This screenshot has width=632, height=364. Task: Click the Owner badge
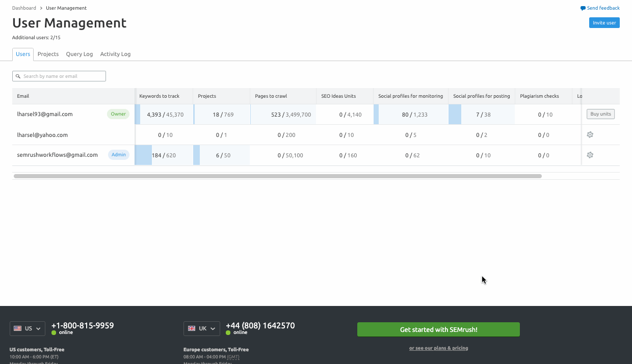point(118,114)
